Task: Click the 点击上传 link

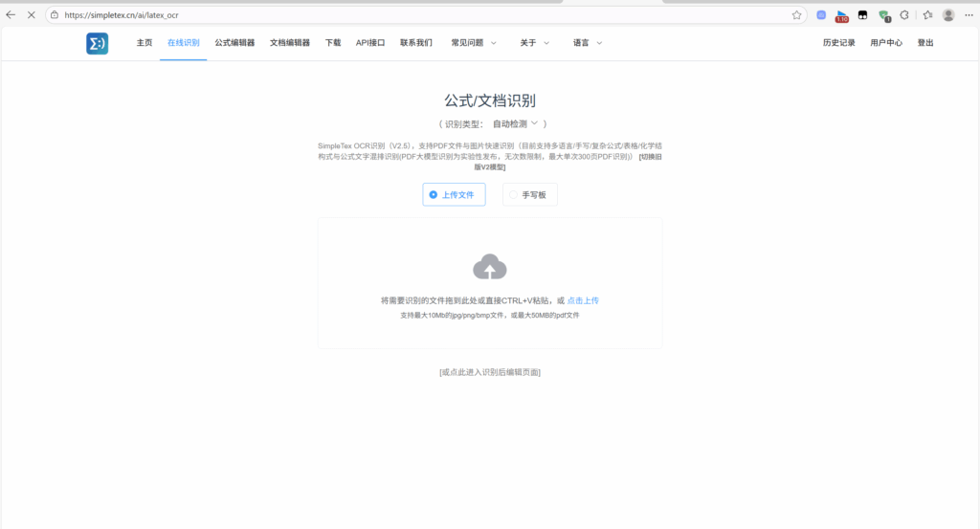Action: 583,300
